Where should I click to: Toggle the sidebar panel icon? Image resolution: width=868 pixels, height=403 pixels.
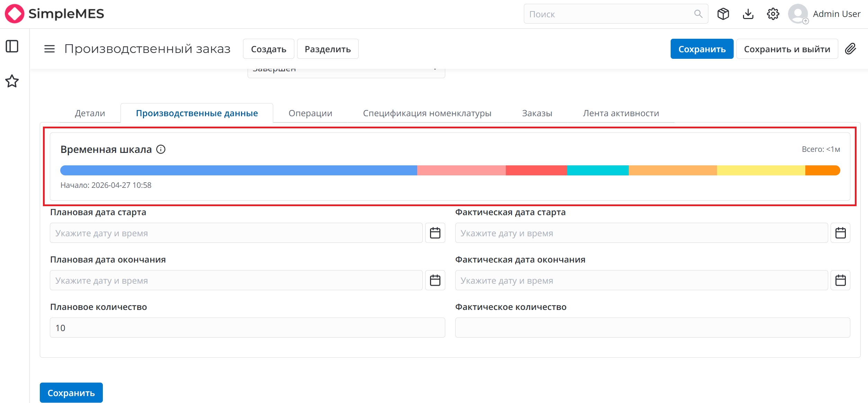click(12, 46)
